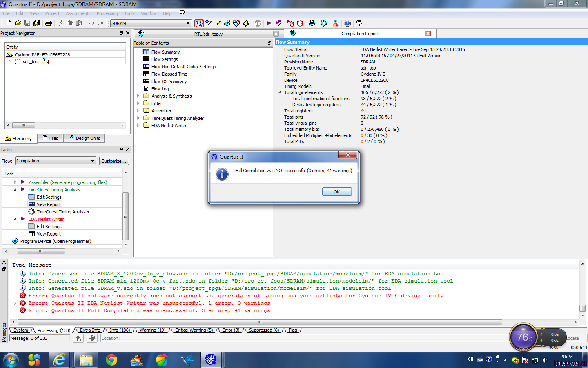Close the Quartus II message dialog
This screenshot has width=588, height=368.
coord(348,155)
